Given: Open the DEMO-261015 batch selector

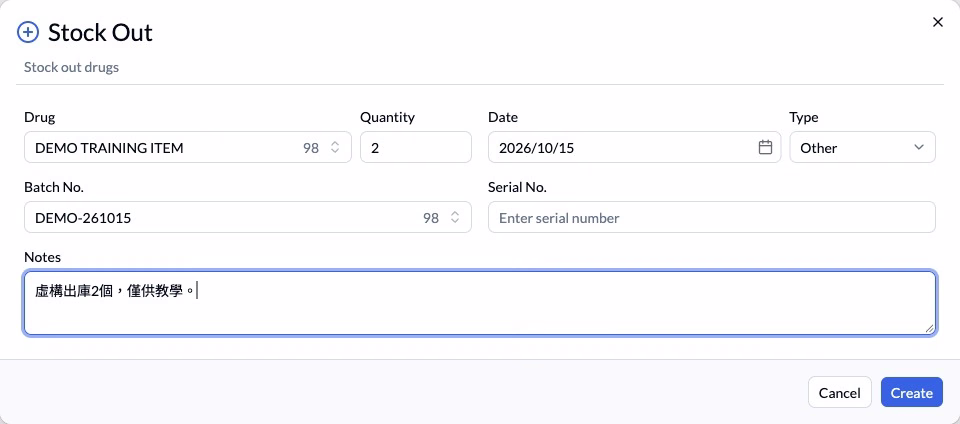Looking at the screenshot, I should [x=248, y=217].
